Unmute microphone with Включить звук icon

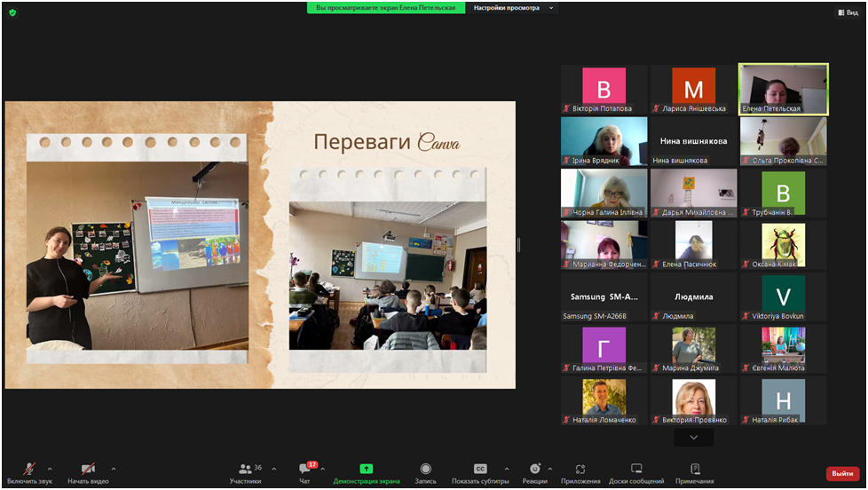pyautogui.click(x=29, y=470)
